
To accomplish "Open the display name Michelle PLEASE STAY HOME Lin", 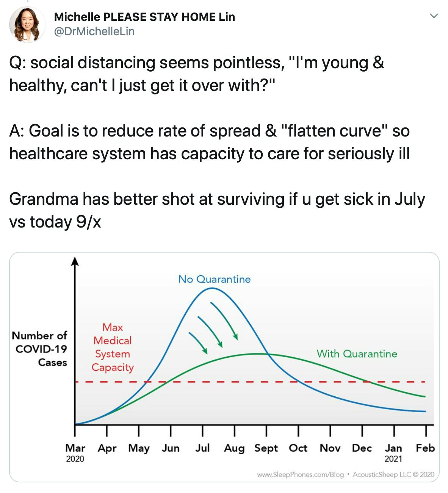I will [x=144, y=17].
